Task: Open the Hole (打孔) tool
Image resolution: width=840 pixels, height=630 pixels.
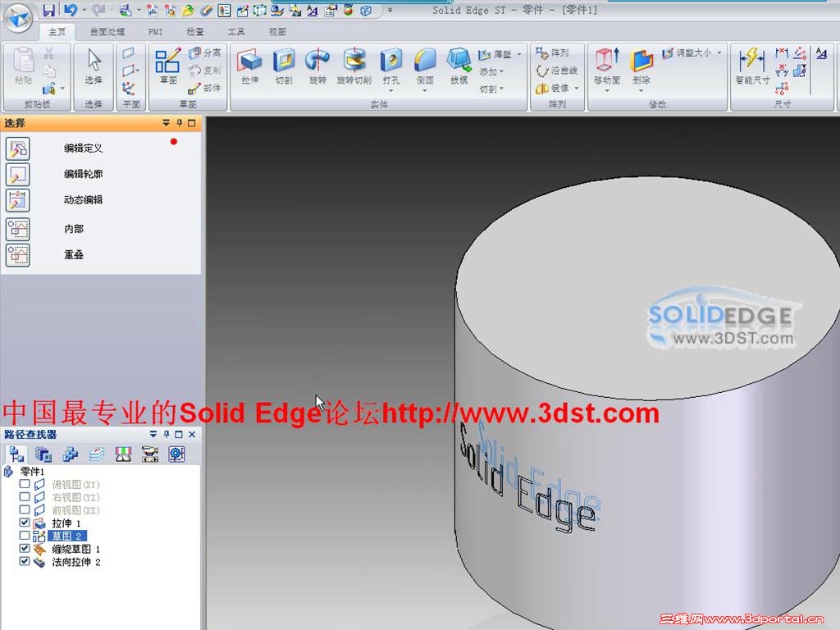Action: tap(391, 66)
